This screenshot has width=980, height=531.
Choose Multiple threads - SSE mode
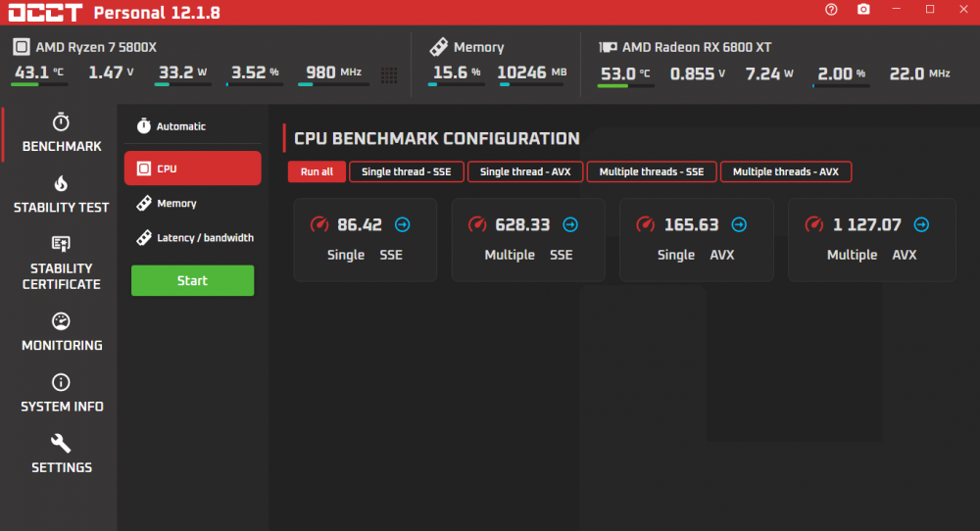(x=652, y=171)
